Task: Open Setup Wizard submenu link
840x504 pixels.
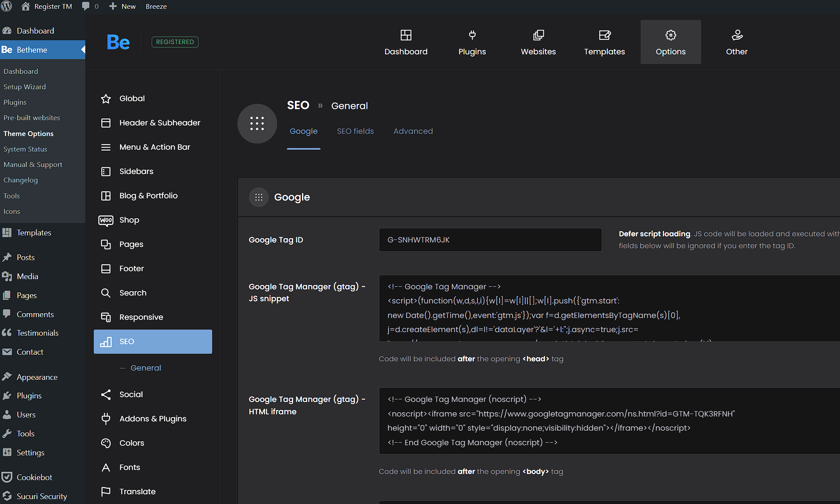Action: pyautogui.click(x=25, y=87)
